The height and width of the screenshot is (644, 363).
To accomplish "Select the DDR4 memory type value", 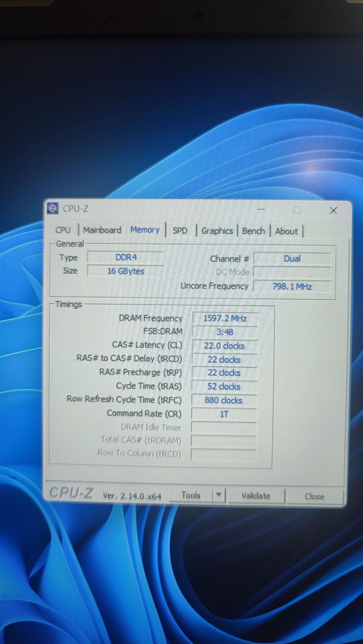I will tap(126, 258).
